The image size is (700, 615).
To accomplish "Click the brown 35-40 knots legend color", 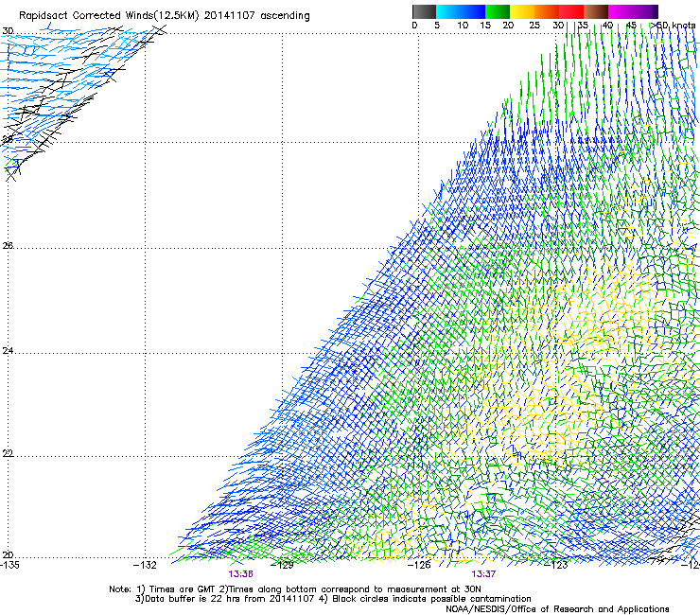I will coord(596,11).
